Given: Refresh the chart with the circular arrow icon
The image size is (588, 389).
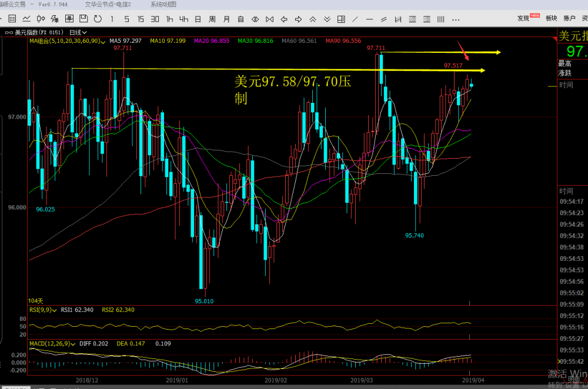Looking at the screenshot, I should 98,19.
